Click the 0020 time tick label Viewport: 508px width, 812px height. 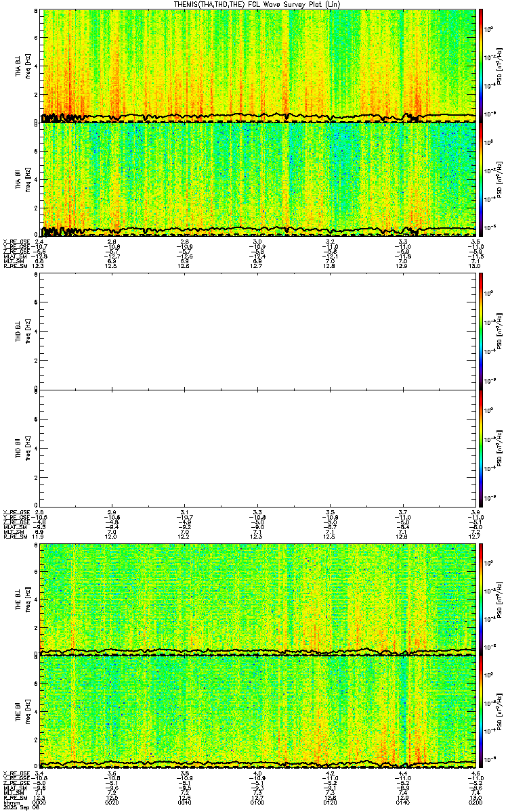112,803
